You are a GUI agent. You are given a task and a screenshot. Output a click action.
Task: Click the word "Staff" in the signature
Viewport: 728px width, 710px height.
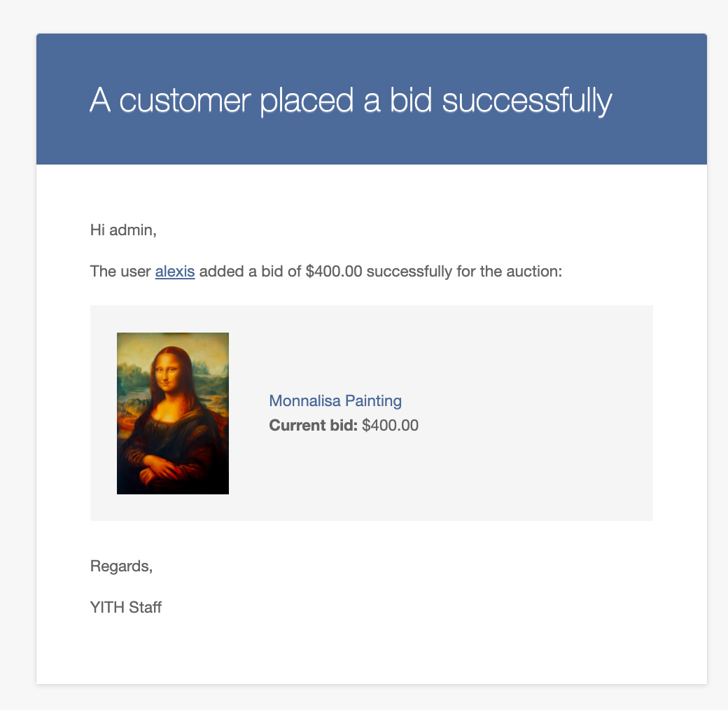[x=145, y=607]
